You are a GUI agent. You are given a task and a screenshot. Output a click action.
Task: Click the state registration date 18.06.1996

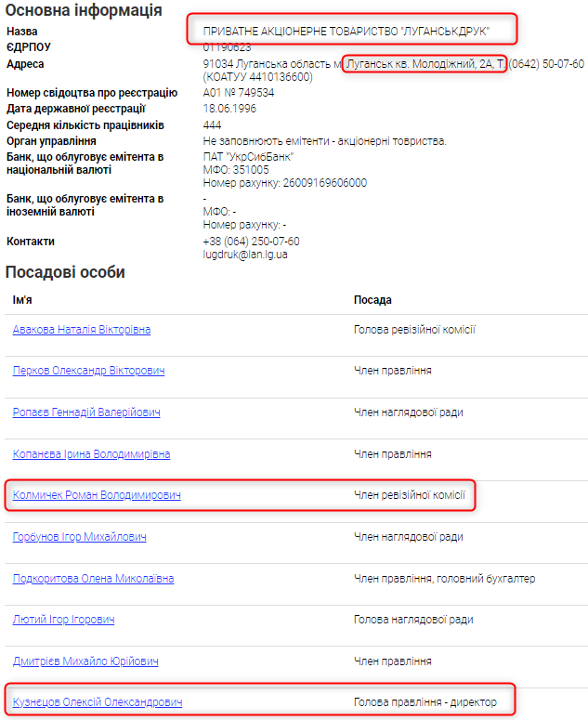pyautogui.click(x=229, y=109)
